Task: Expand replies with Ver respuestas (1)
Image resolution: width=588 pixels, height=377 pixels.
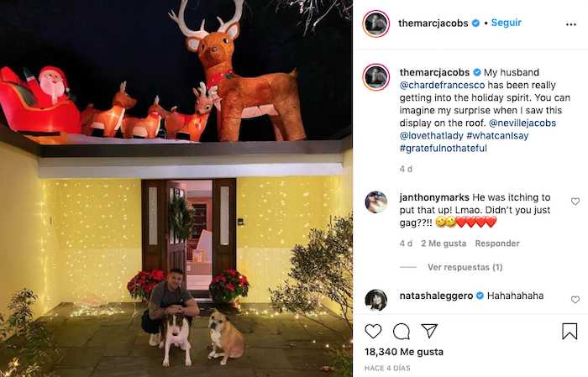Action: [x=465, y=267]
